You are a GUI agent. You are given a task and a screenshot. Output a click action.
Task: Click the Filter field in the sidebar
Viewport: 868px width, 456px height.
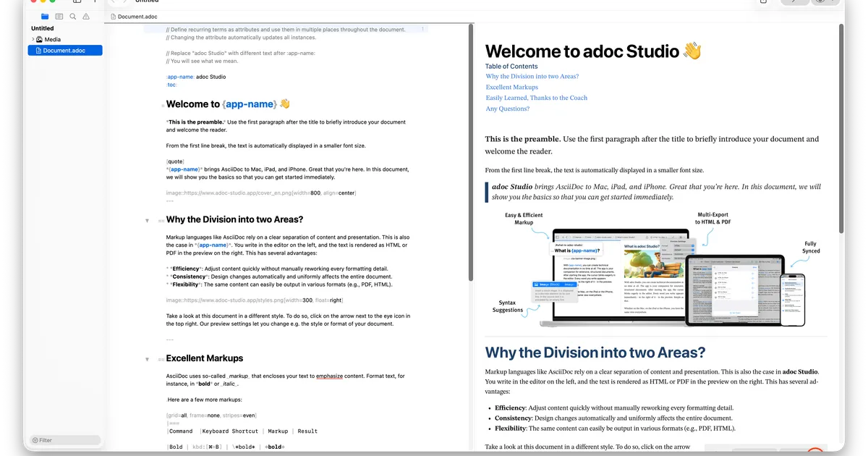(65, 440)
